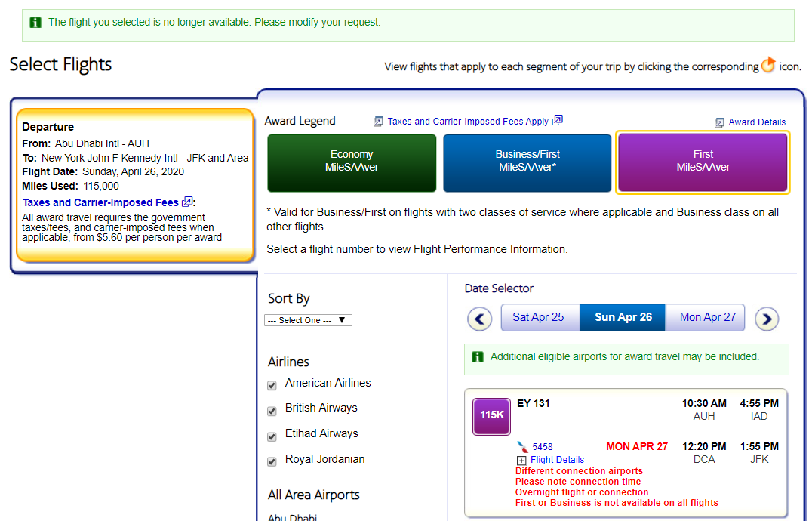Screen dimensions: 812x521
Task: Click flight number 5458 link
Action: tap(542, 447)
